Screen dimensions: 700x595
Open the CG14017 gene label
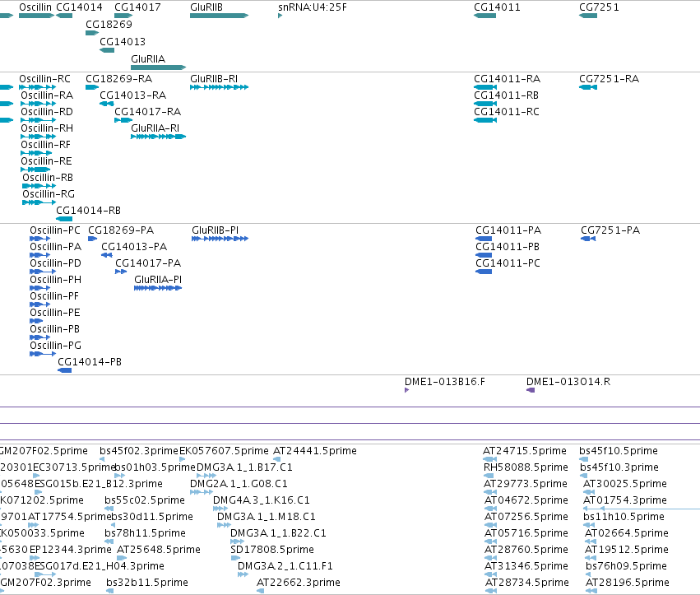click(x=137, y=7)
